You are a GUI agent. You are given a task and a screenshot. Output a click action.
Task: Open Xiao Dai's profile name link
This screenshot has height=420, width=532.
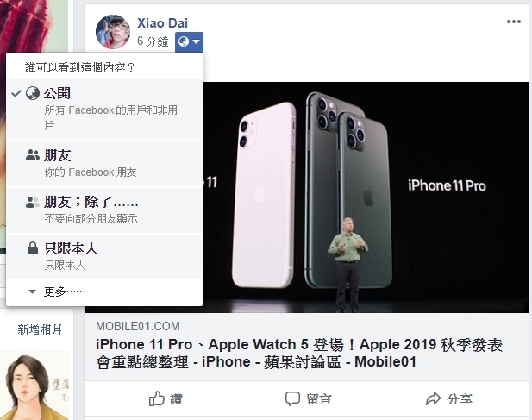point(162,23)
